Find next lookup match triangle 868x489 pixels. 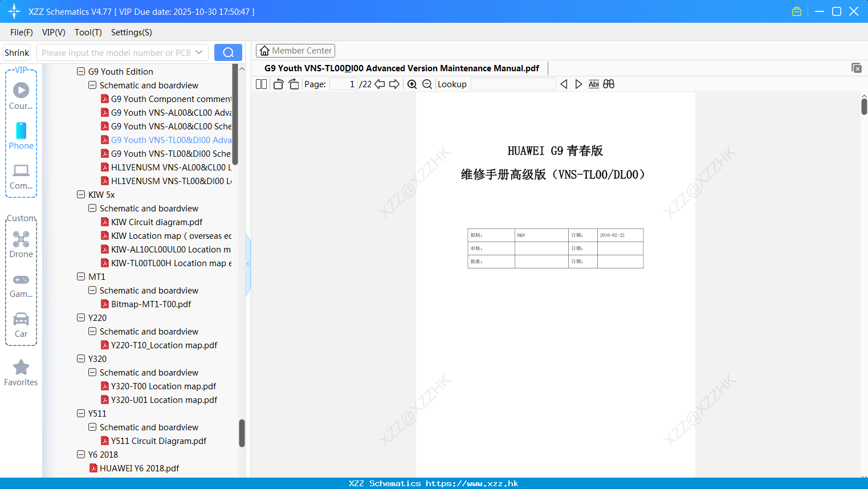[x=578, y=84]
